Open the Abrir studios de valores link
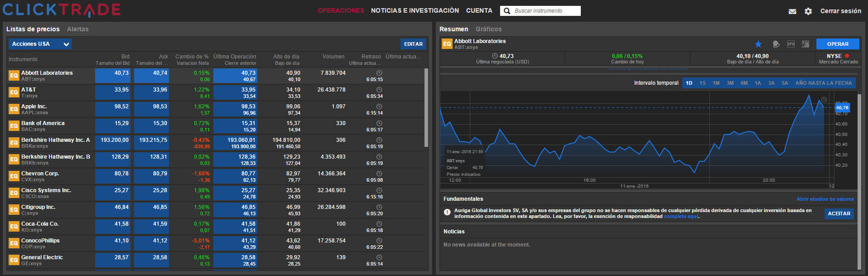 [x=825, y=199]
